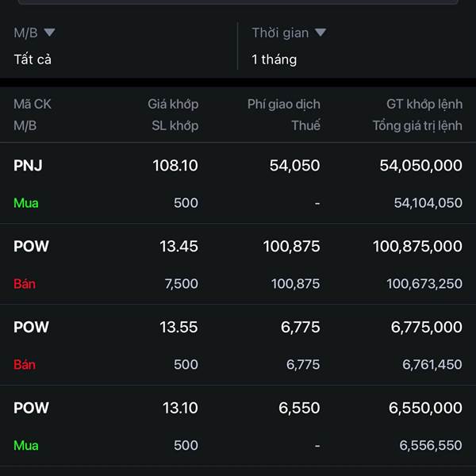Click the Phí giao dịch column header
The image size is (476, 476).
[x=284, y=104]
